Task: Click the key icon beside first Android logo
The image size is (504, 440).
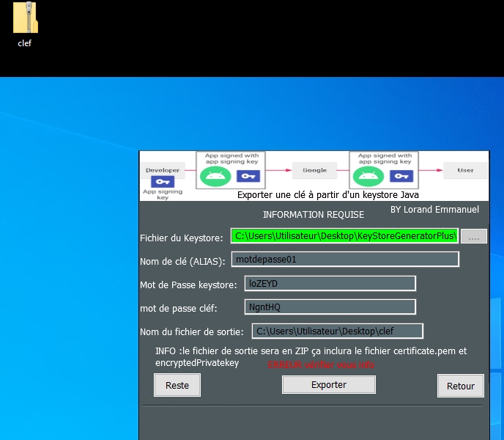Action: [248, 176]
